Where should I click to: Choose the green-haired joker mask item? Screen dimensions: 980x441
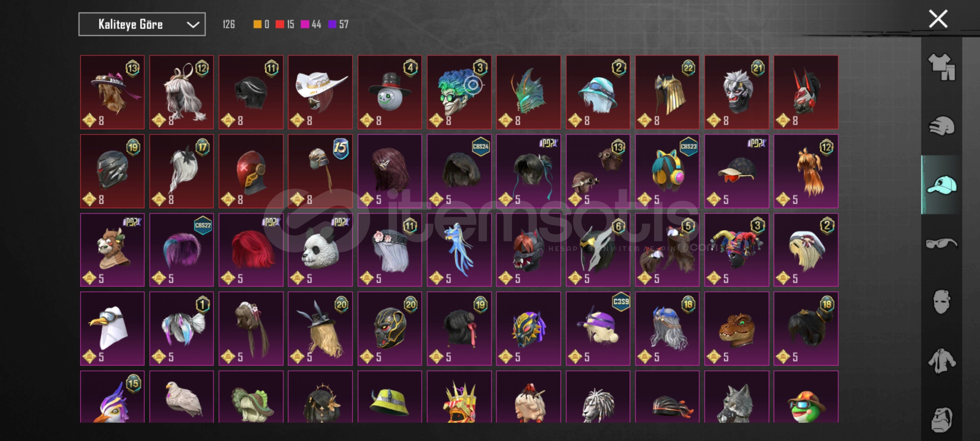coord(459,92)
